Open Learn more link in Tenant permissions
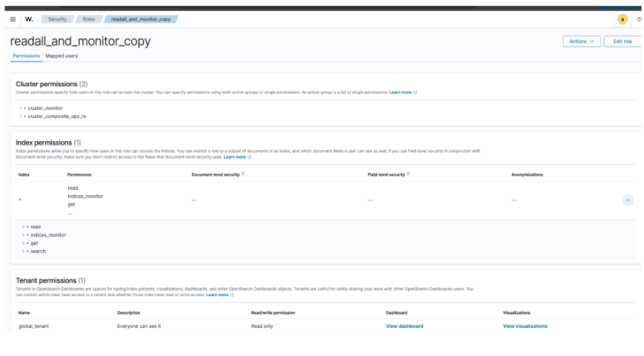Viewport: 644px width, 356px height. point(220,295)
